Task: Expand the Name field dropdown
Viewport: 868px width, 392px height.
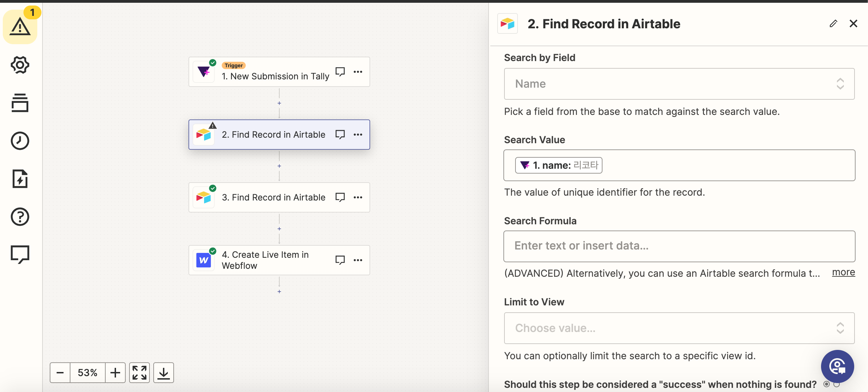Action: (841, 84)
